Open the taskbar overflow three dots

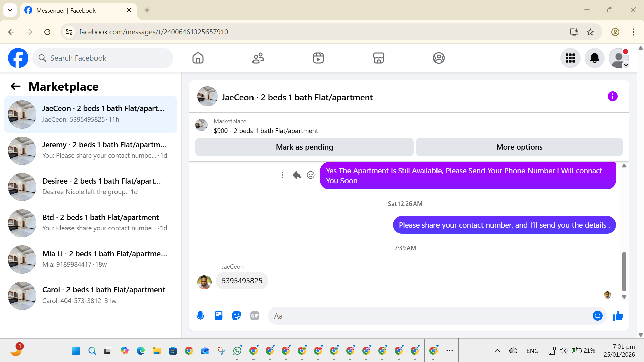(x=450, y=351)
